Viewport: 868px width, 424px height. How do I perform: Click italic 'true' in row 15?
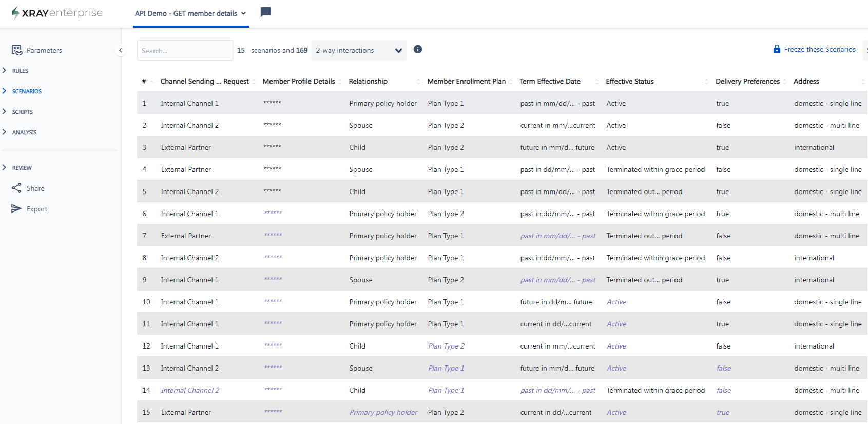[723, 412]
